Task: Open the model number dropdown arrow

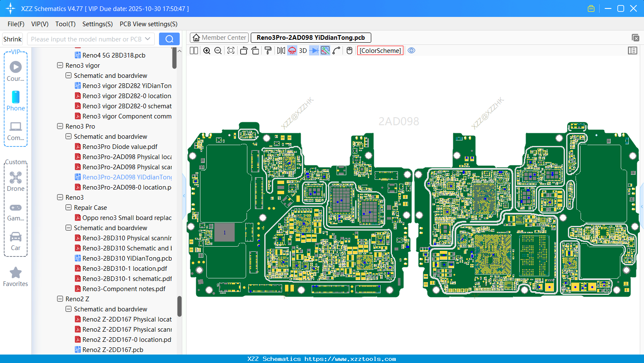Action: coord(148,39)
